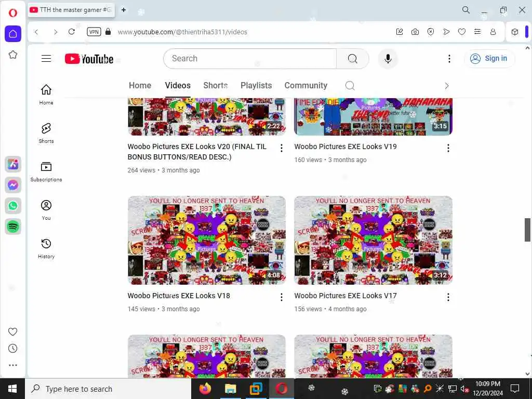Open the heart pinboards icon in sidebar
This screenshot has width=532, height=399.
click(x=13, y=331)
